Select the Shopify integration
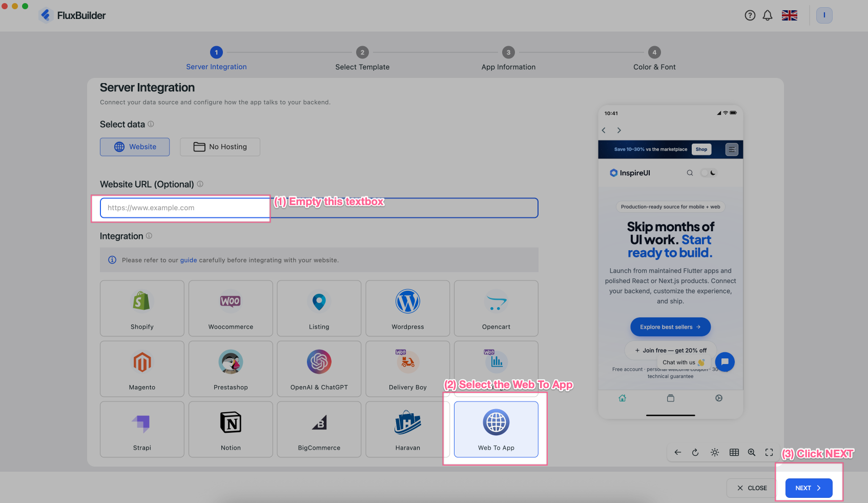Image resolution: width=868 pixels, height=503 pixels. [x=142, y=308]
